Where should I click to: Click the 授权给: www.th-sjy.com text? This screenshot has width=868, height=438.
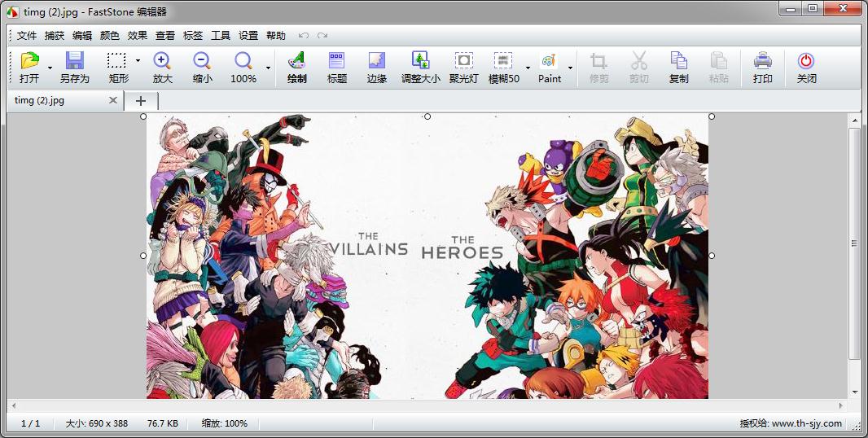[x=791, y=423]
